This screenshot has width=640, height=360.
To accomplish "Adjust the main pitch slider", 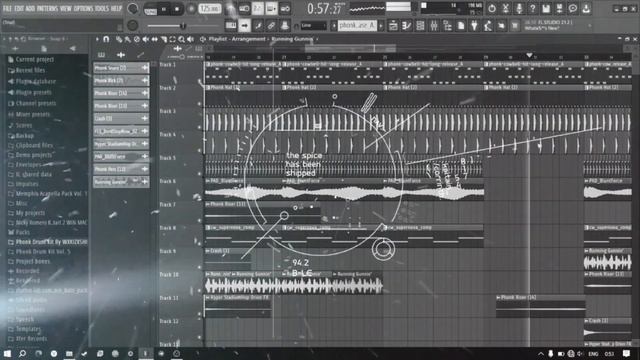I will [183, 26].
